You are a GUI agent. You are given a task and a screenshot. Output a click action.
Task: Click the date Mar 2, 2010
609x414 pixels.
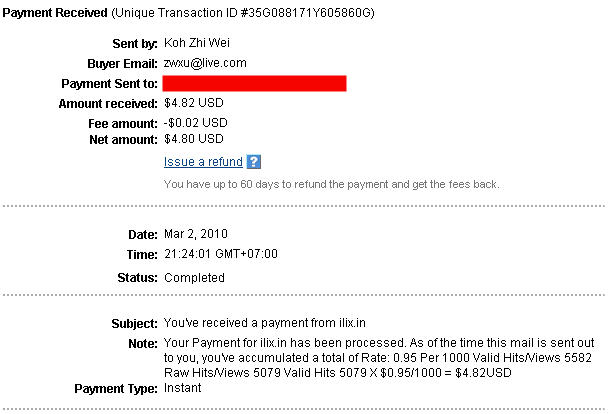click(x=196, y=234)
